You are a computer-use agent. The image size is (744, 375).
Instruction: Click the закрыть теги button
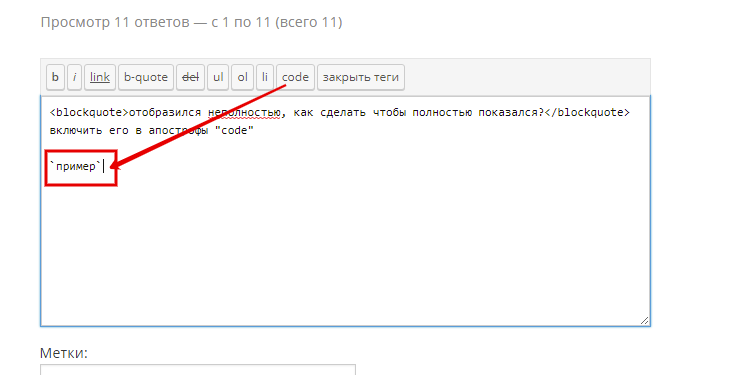[361, 77]
